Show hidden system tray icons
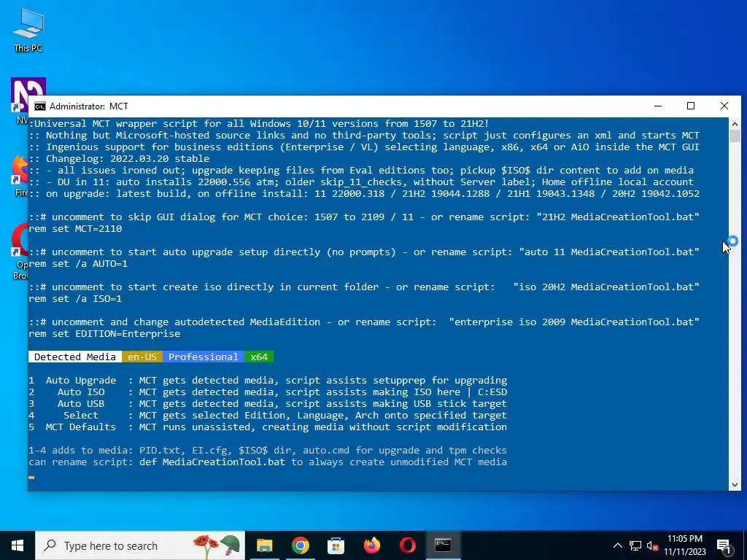The width and height of the screenshot is (747, 560). point(617,545)
